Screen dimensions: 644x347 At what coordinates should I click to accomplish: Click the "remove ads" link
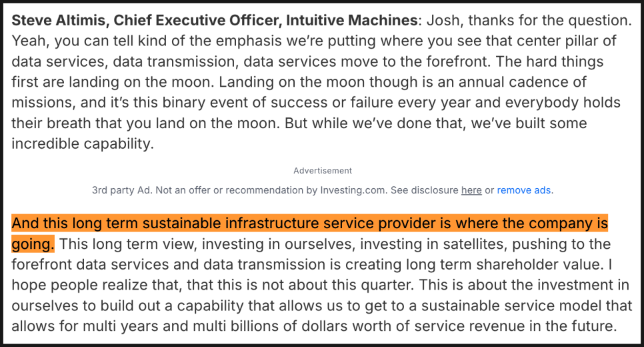523,190
